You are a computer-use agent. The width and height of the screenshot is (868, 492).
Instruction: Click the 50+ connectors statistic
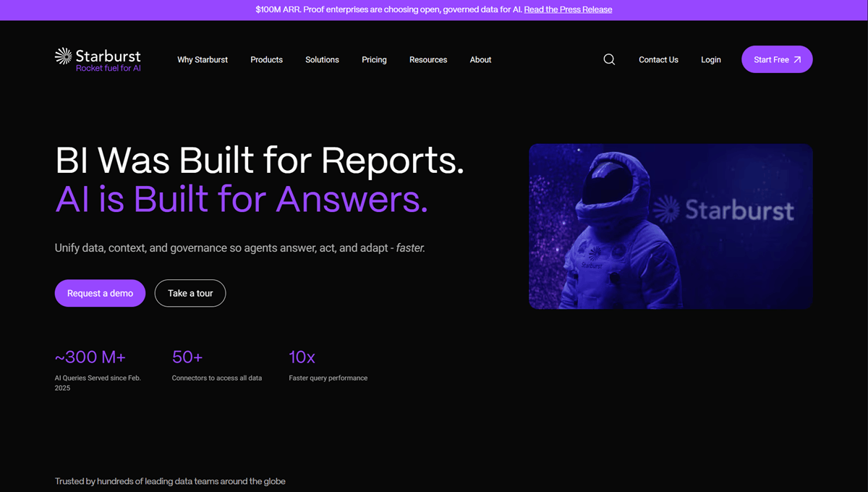187,357
